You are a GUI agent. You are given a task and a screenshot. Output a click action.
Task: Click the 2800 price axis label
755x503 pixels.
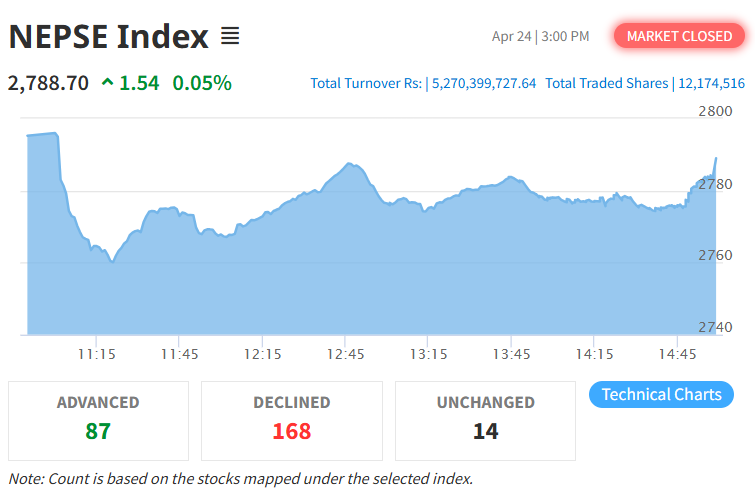(x=715, y=111)
